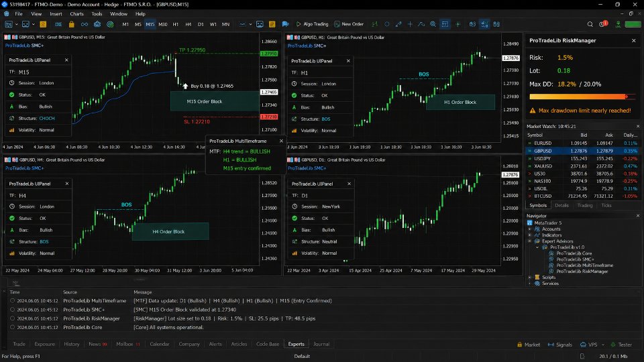Open VPS dropdown arrow in bottom bar

pyautogui.click(x=603, y=345)
